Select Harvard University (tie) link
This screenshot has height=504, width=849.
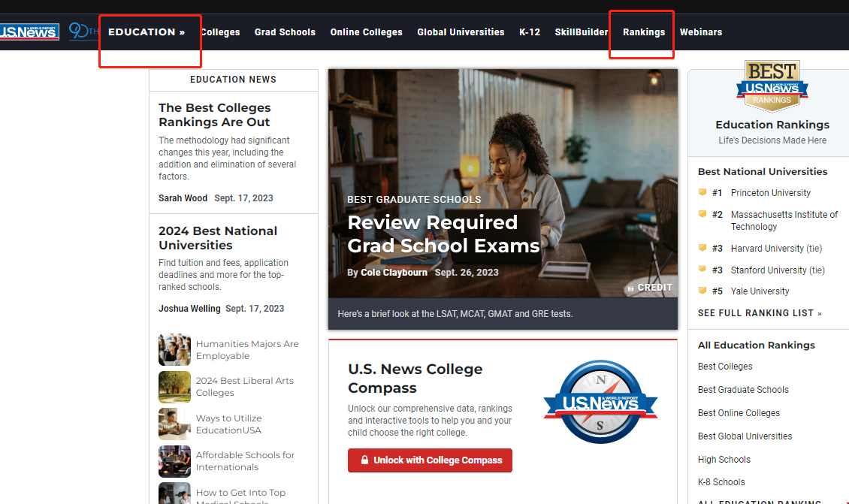pos(776,248)
